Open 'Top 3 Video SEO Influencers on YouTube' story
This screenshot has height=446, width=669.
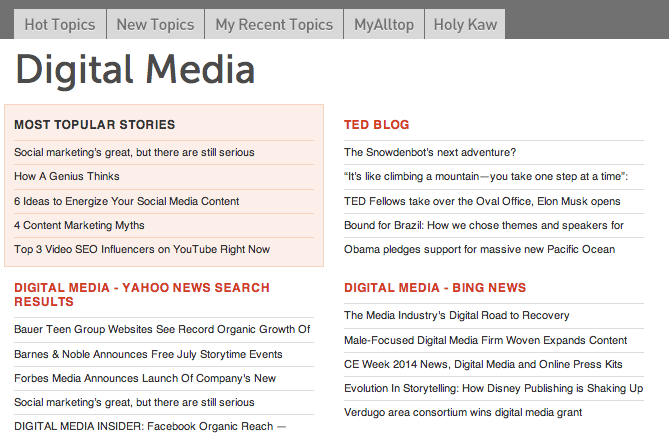point(142,249)
